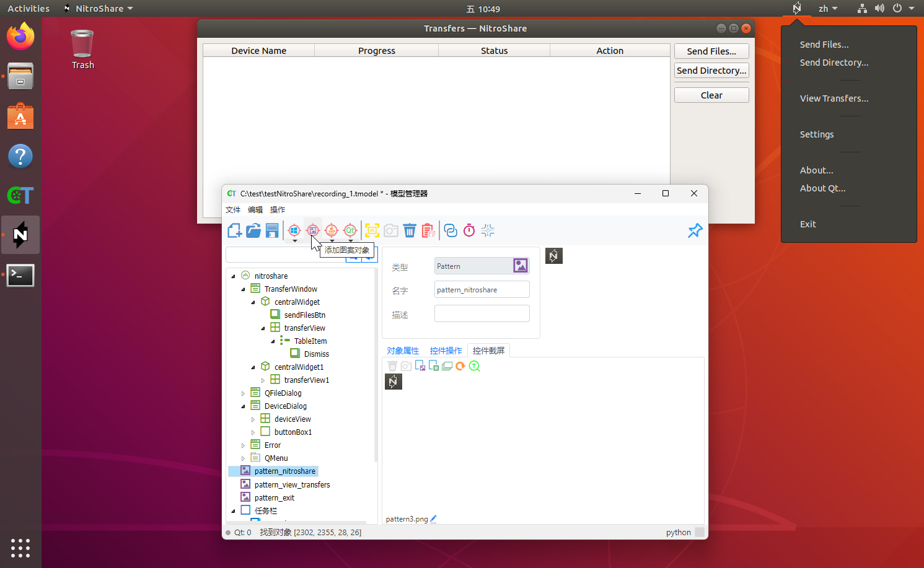Open dropdown arrow under Windows spy icon
924x568 pixels.
294,241
